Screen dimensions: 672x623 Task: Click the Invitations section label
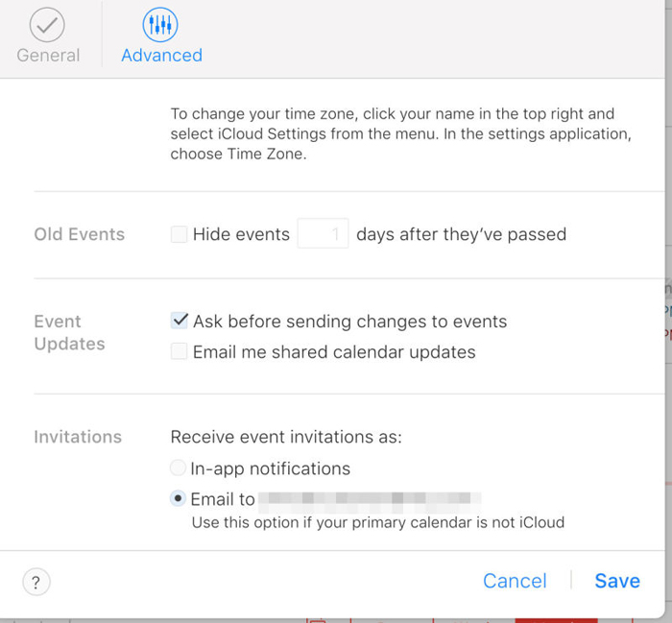click(x=78, y=437)
